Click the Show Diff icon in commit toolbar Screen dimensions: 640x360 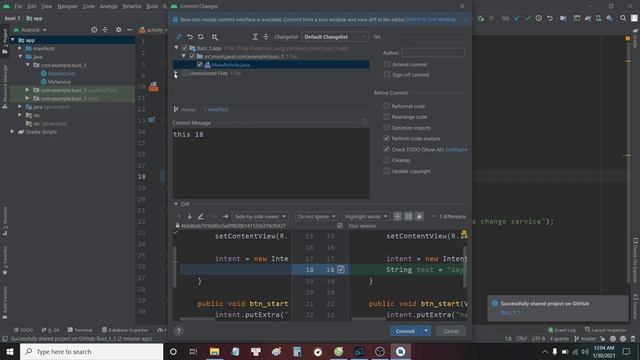coord(179,37)
